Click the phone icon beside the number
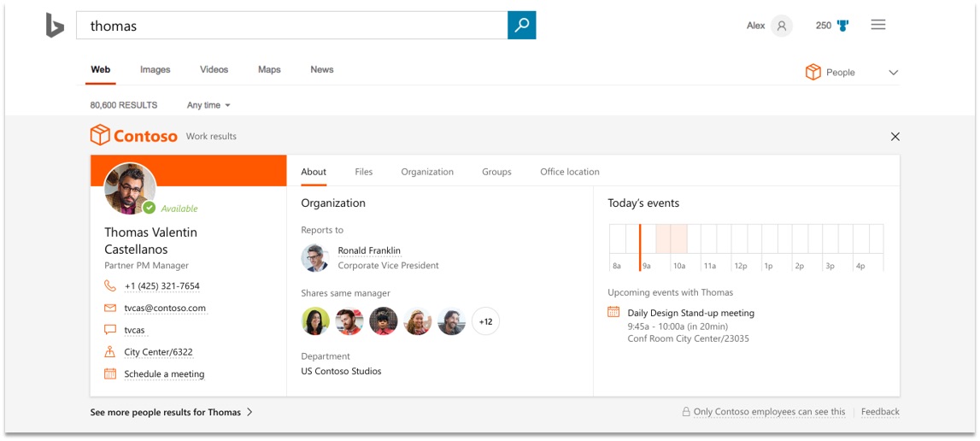 click(x=110, y=286)
